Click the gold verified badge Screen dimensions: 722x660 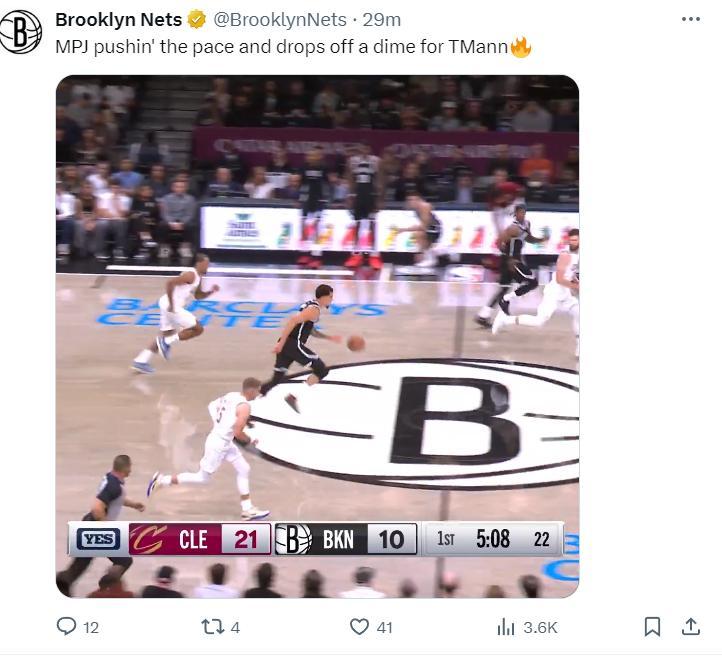coord(198,19)
